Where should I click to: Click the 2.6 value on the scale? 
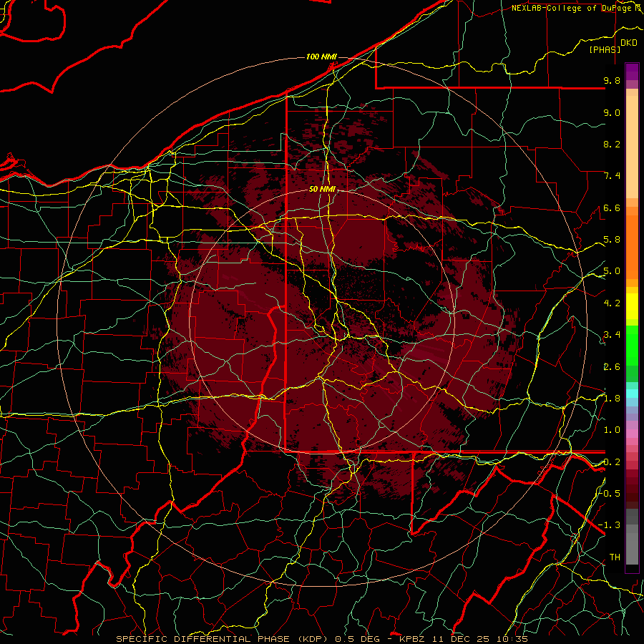[x=612, y=367]
